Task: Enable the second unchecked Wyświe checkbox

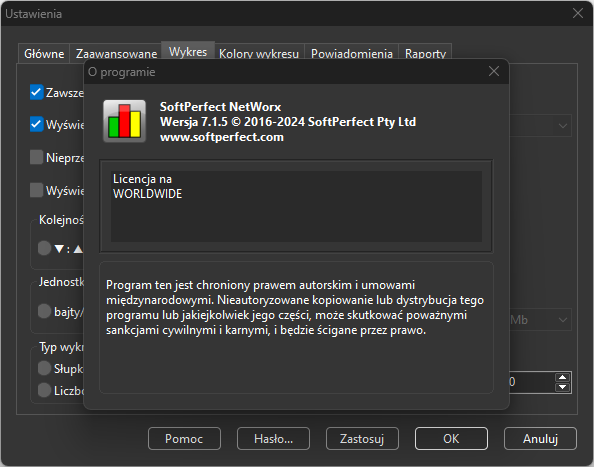Action: tap(36, 190)
